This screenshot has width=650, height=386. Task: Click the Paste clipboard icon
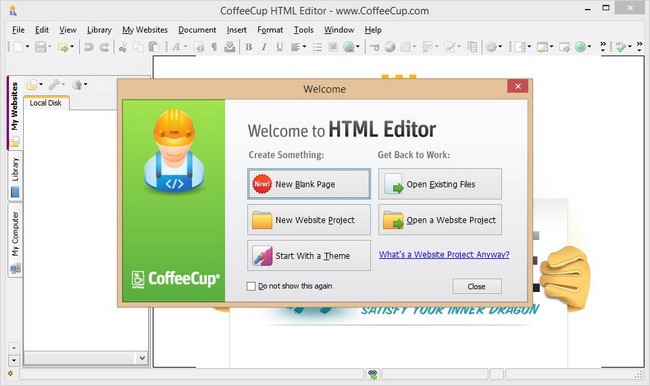pos(154,46)
